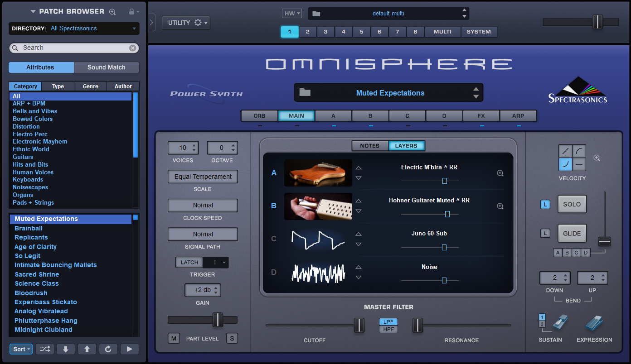The height and width of the screenshot is (364, 631).
Task: Open the HW dropdown
Action: click(292, 14)
